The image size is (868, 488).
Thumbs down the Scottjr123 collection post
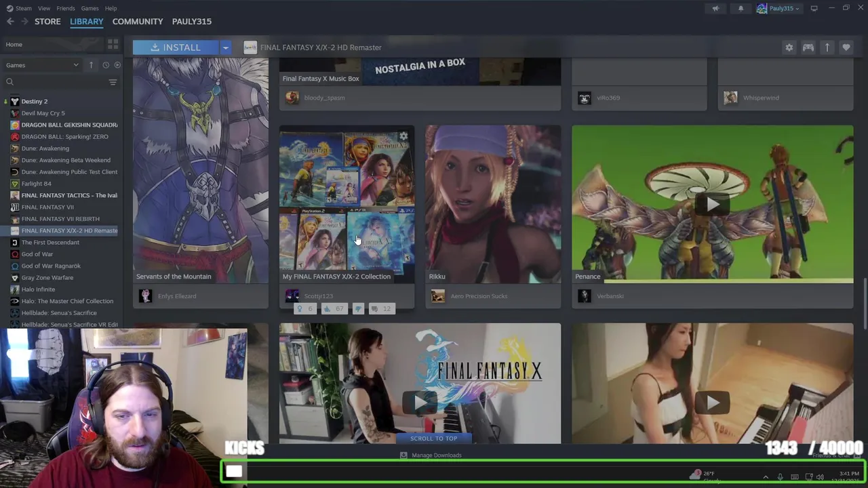click(359, 309)
